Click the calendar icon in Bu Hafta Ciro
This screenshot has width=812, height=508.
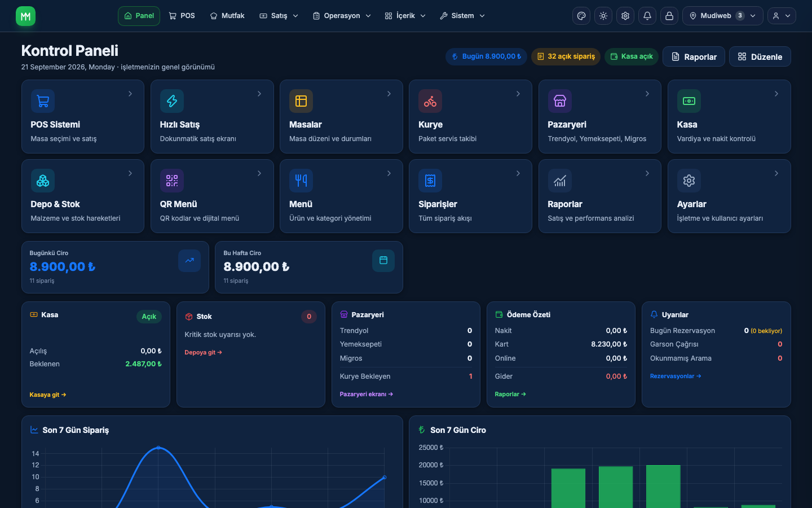tap(383, 261)
